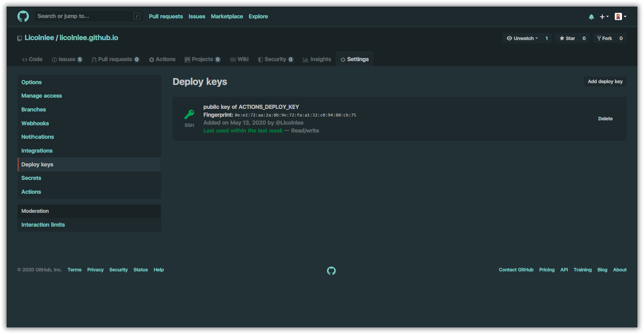Click the slash shortcut key icon in search
644x334 pixels.
[137, 16]
